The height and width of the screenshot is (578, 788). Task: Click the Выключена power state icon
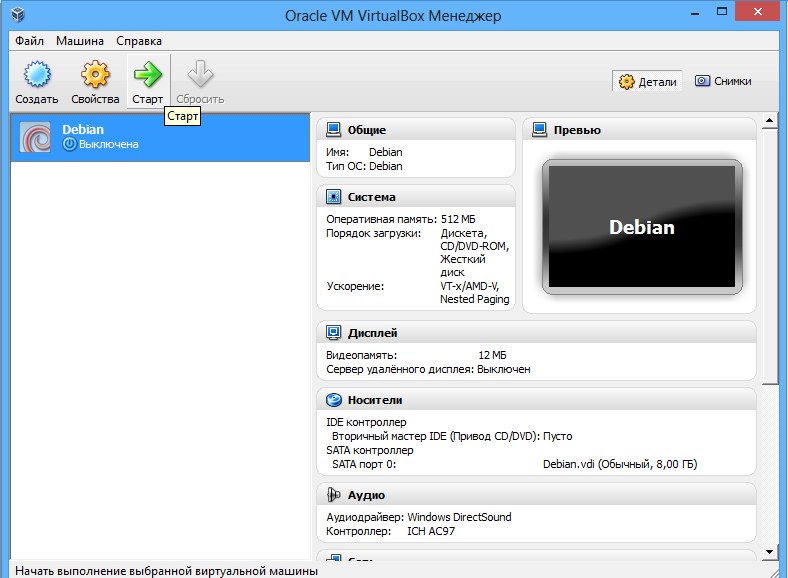(x=69, y=144)
